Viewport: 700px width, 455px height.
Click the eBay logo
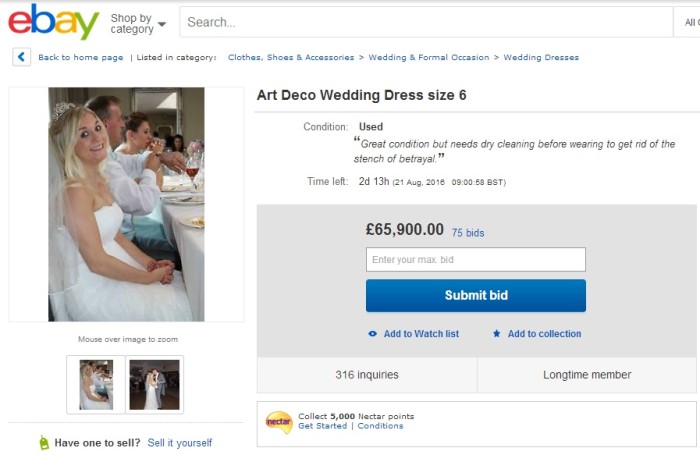click(x=53, y=21)
